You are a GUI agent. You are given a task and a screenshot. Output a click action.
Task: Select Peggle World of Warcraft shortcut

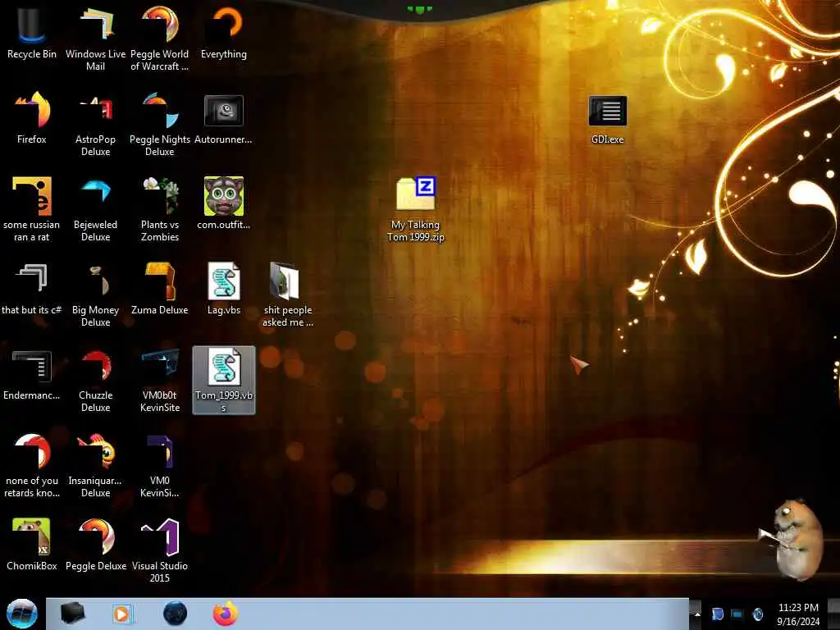[160, 39]
